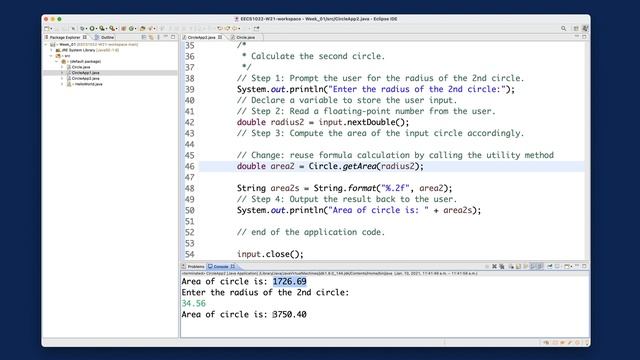Screen dimensions: 640x360
Task: Toggle Show Console on standard output change
Action: click(x=533, y=267)
